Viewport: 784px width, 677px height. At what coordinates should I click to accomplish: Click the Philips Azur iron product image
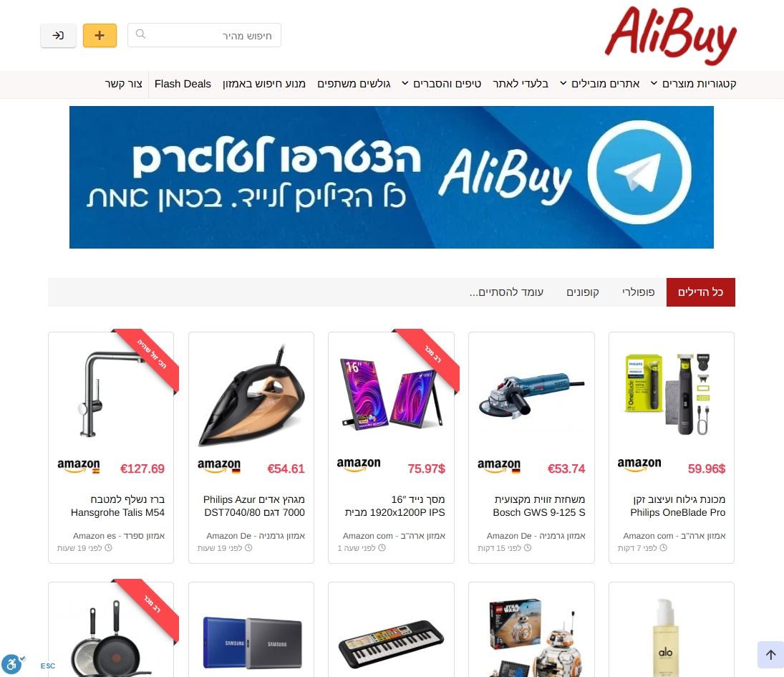(x=251, y=395)
